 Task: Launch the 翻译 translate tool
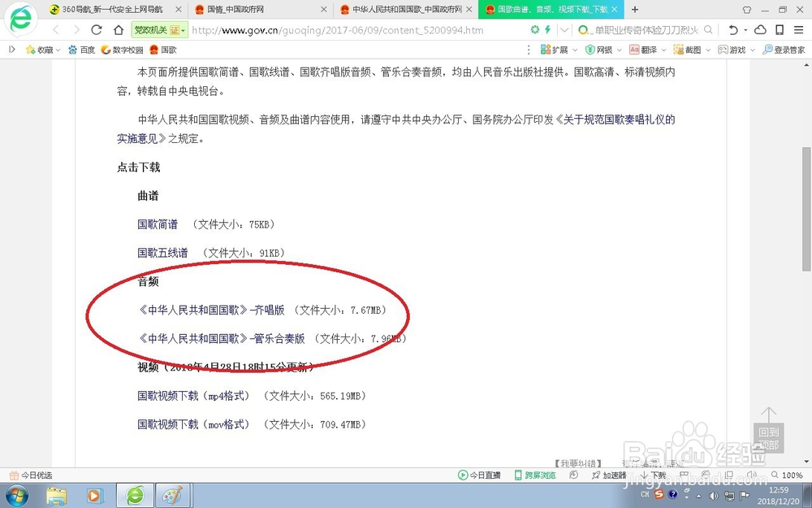coord(646,50)
